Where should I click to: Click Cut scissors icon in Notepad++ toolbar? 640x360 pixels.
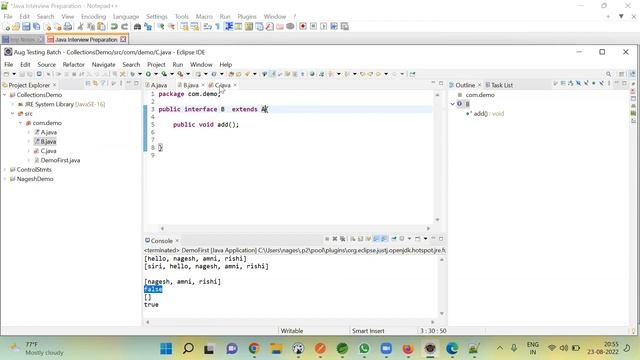80,27
